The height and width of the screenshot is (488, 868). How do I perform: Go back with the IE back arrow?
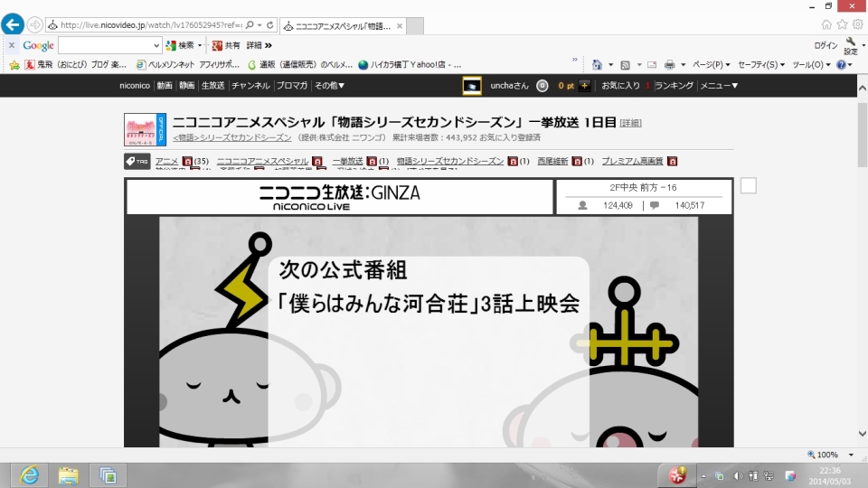point(13,25)
